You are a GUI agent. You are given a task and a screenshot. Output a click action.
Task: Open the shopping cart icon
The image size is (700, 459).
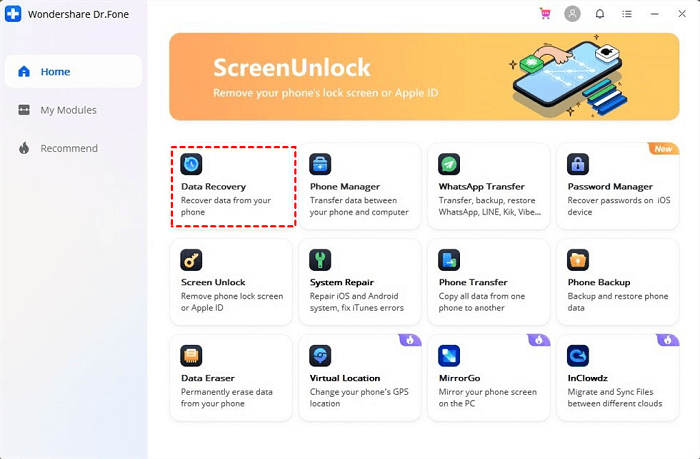(545, 14)
